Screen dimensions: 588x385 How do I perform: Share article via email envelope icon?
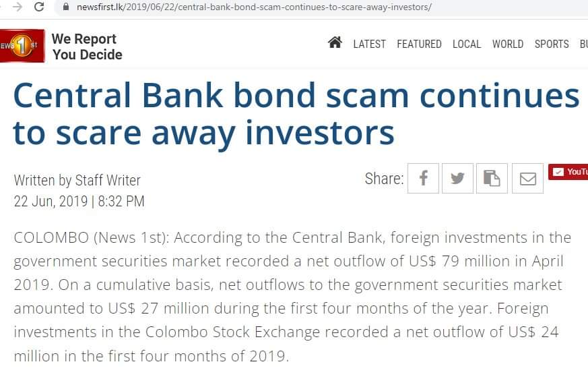pyautogui.click(x=527, y=178)
